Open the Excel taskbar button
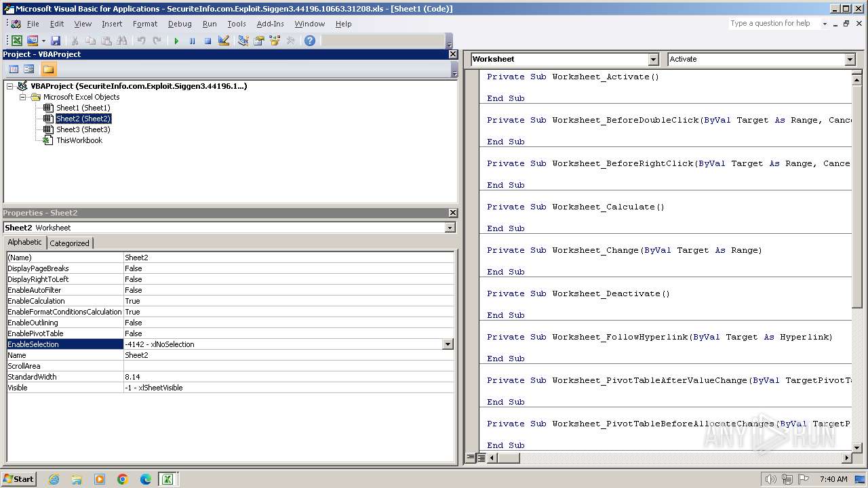 [167, 479]
